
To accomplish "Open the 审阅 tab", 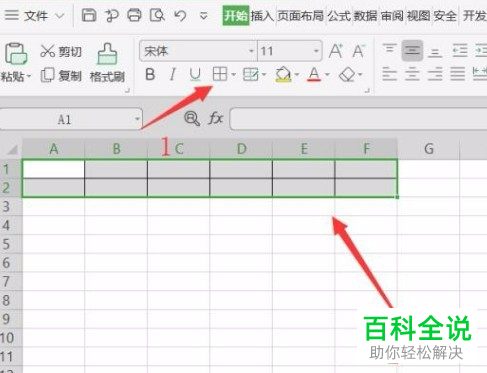I will click(x=392, y=16).
